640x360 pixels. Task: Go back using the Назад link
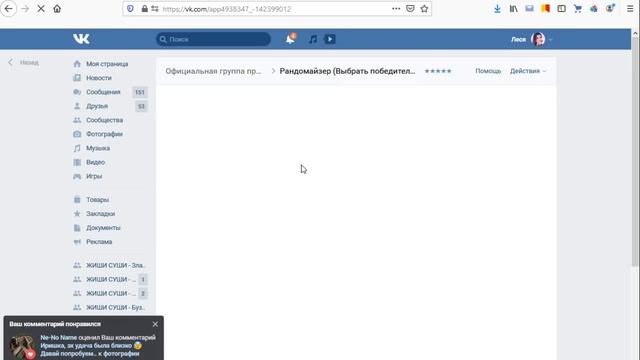[x=24, y=62]
